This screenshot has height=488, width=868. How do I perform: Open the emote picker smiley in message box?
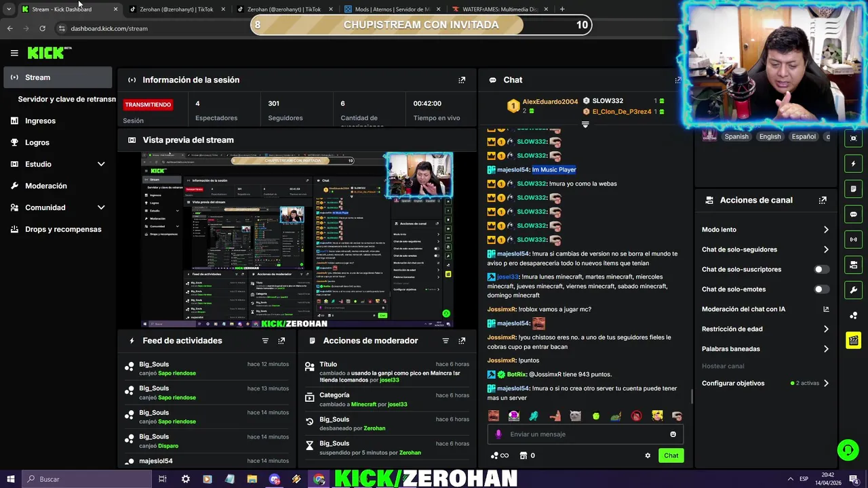673,434
